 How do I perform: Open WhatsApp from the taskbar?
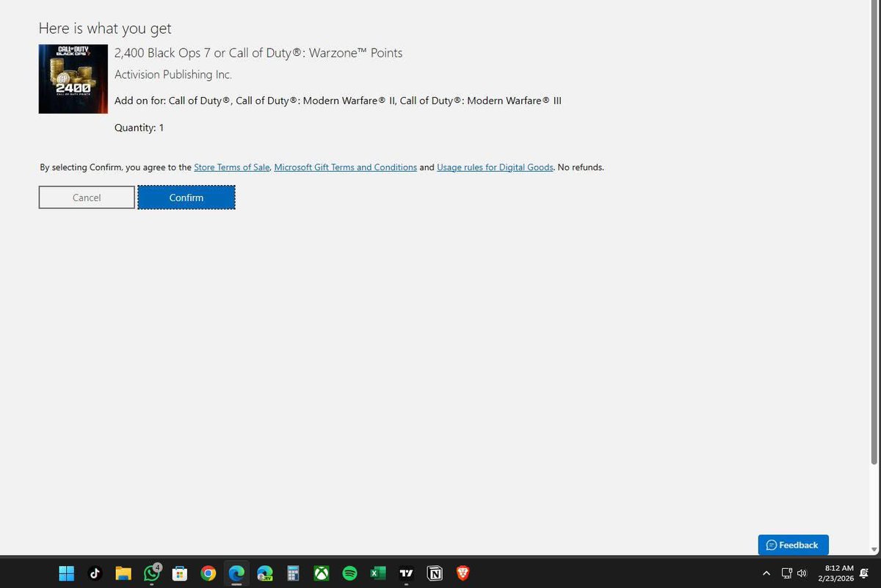152,573
